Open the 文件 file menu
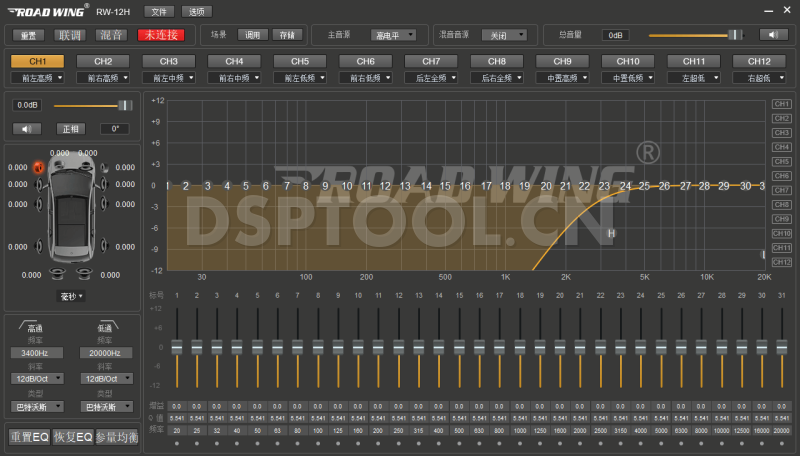 [158, 11]
